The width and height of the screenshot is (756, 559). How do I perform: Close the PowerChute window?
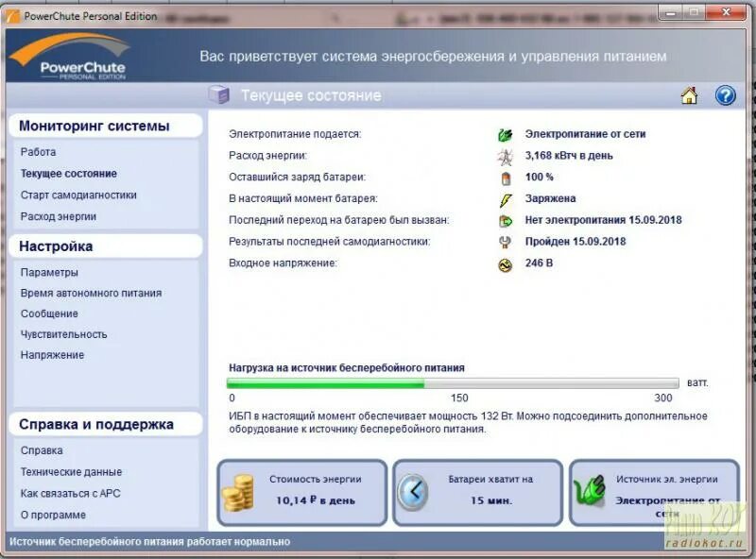click(x=726, y=12)
